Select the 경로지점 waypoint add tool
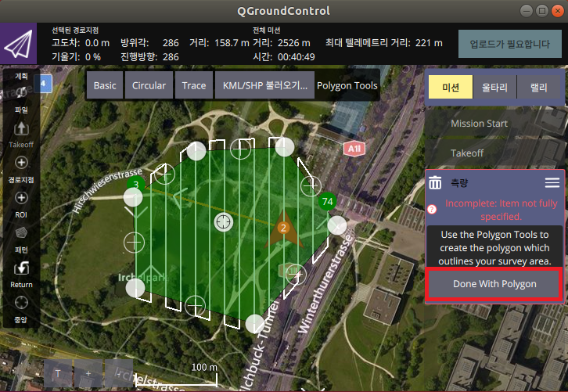Viewport: 568px width, 392px height. (x=21, y=170)
